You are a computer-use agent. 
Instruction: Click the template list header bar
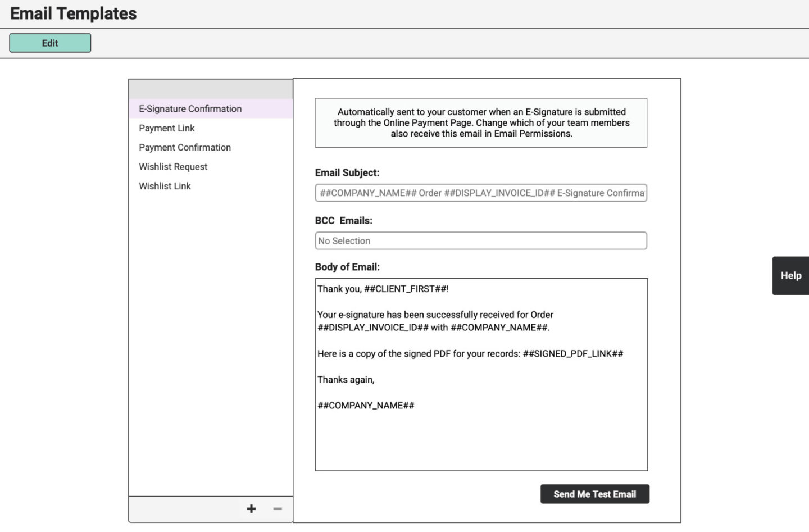click(211, 89)
